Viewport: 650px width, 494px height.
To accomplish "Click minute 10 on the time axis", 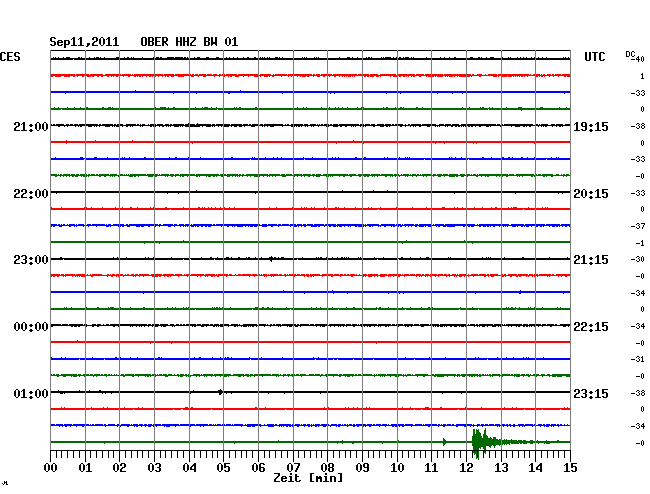I will click(397, 467).
